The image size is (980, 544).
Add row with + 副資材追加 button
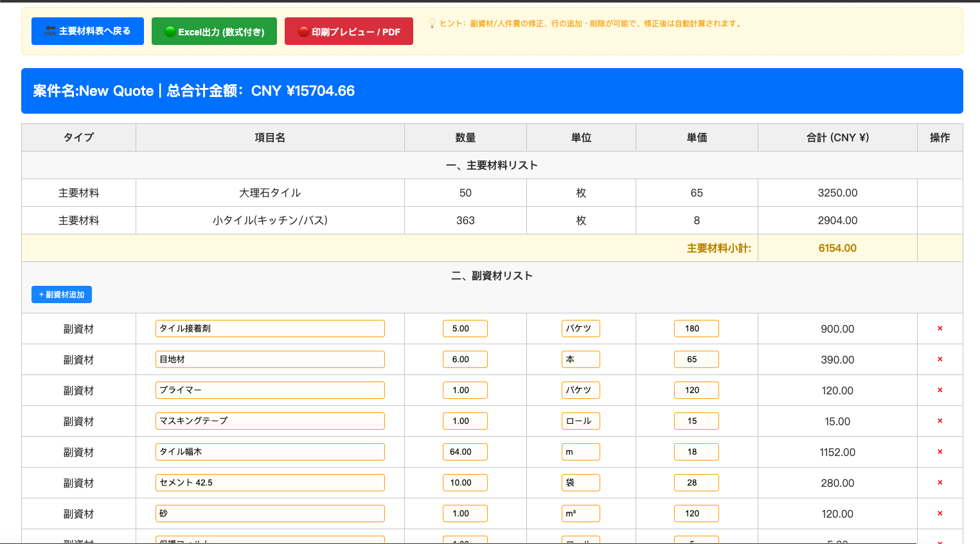click(x=62, y=294)
